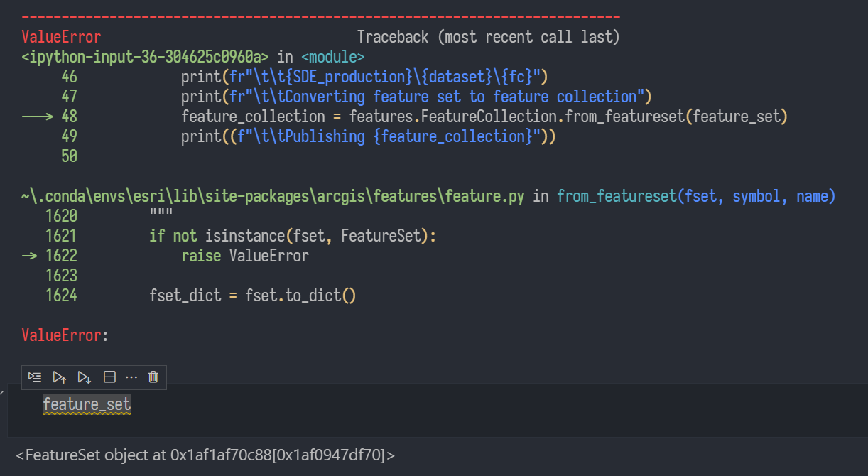Delete the feature_set cell with trash icon
Screen dimensions: 868x476
pos(153,377)
